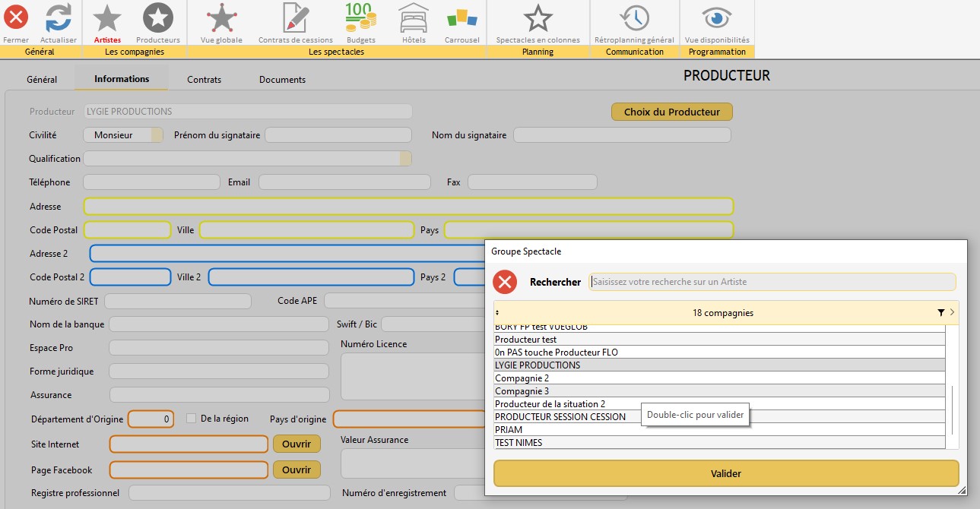Switch to the Contrats tab

[204, 80]
